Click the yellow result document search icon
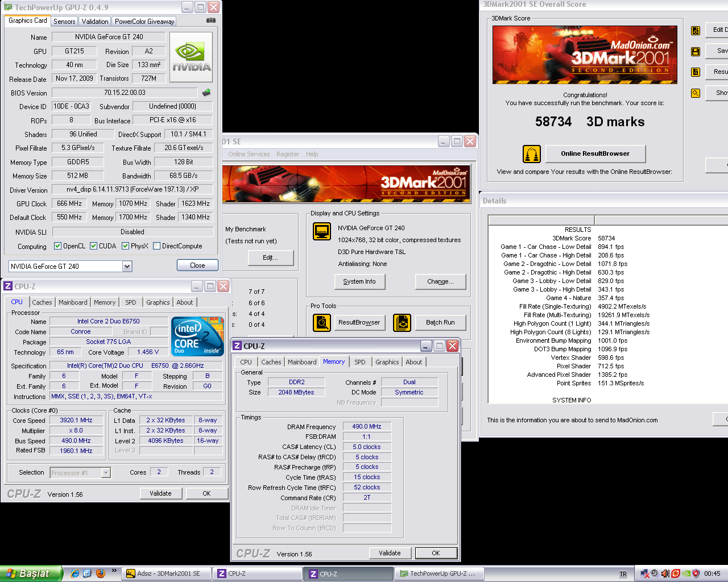 click(x=695, y=72)
